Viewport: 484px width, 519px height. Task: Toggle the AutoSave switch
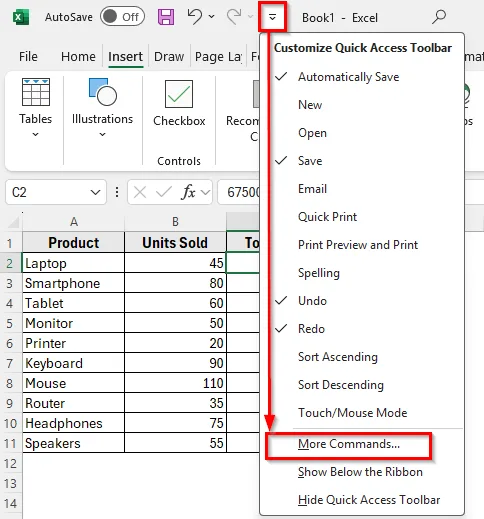pyautogui.click(x=122, y=17)
